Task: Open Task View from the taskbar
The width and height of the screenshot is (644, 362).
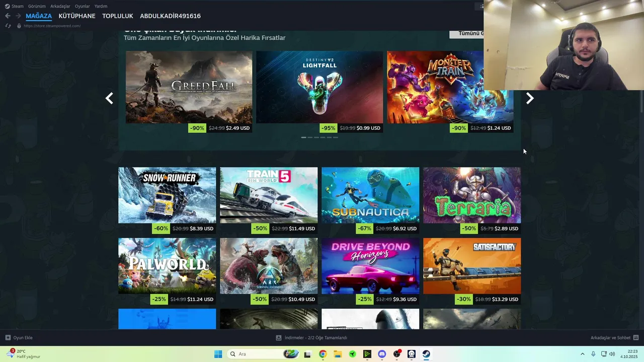Action: 307,354
